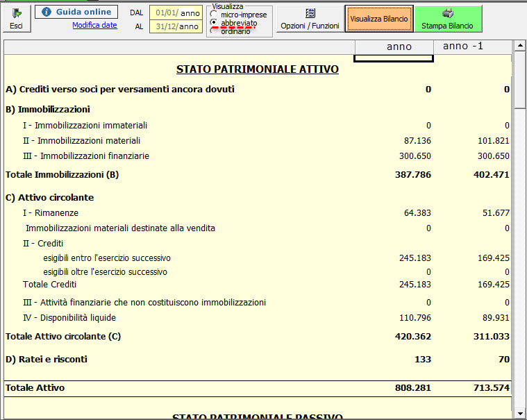
Task: Click 'D) Ratei e risconti' row label
Action: coord(47,360)
